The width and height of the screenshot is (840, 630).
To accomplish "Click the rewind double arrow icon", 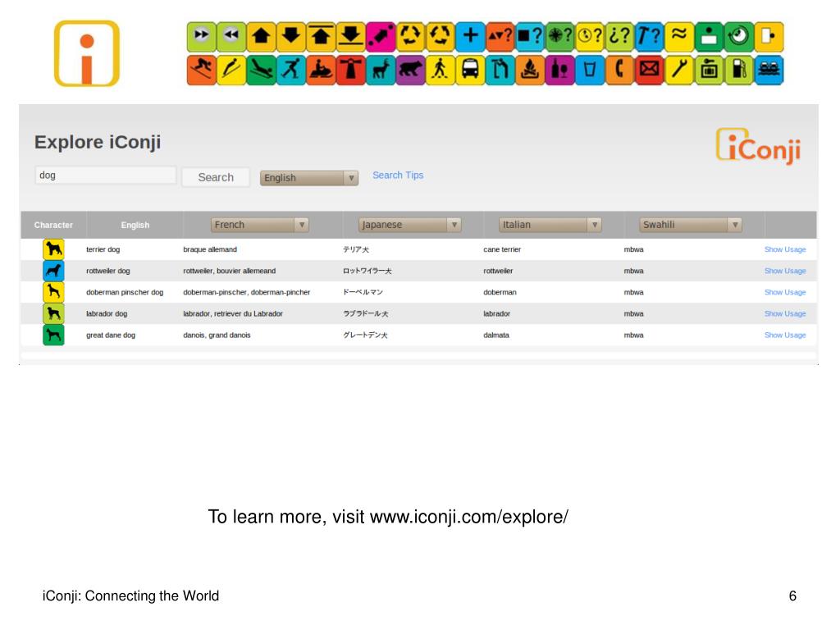I will 231,36.
